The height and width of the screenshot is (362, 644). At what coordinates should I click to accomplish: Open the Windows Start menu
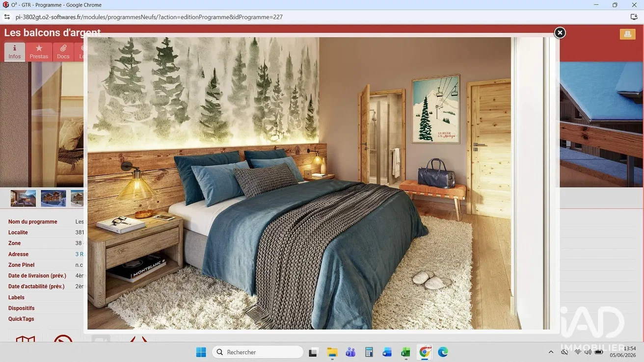[x=201, y=352]
